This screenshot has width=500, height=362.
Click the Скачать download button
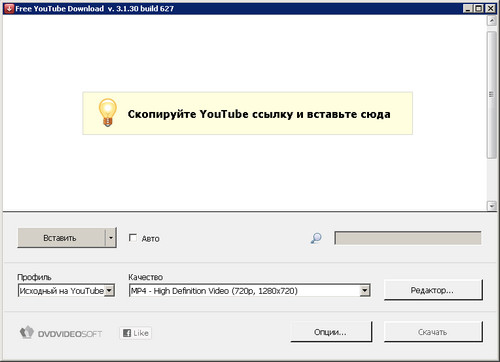[433, 332]
